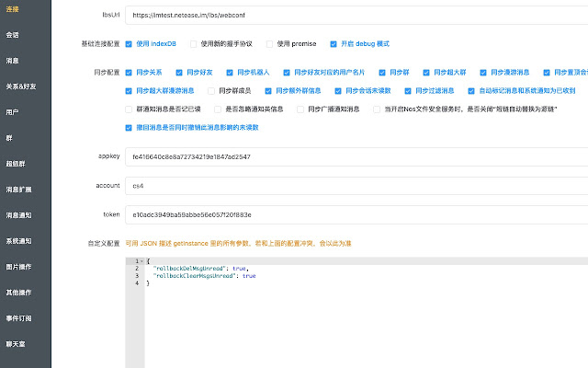Open 系统通知 in the sidebar
The width and height of the screenshot is (588, 368).
pyautogui.click(x=18, y=241)
